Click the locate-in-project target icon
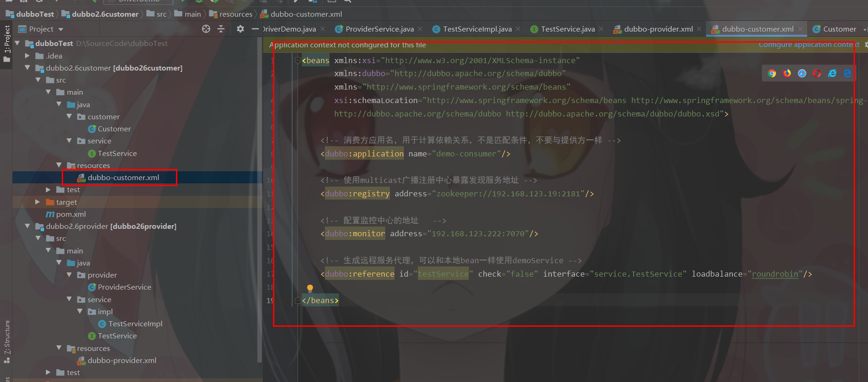 pyautogui.click(x=206, y=29)
